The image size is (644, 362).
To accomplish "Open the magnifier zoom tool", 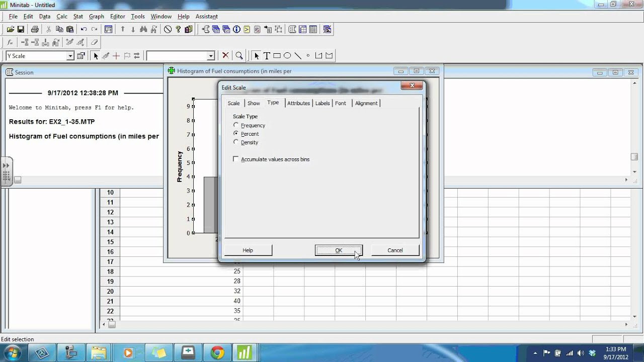I will (x=239, y=56).
